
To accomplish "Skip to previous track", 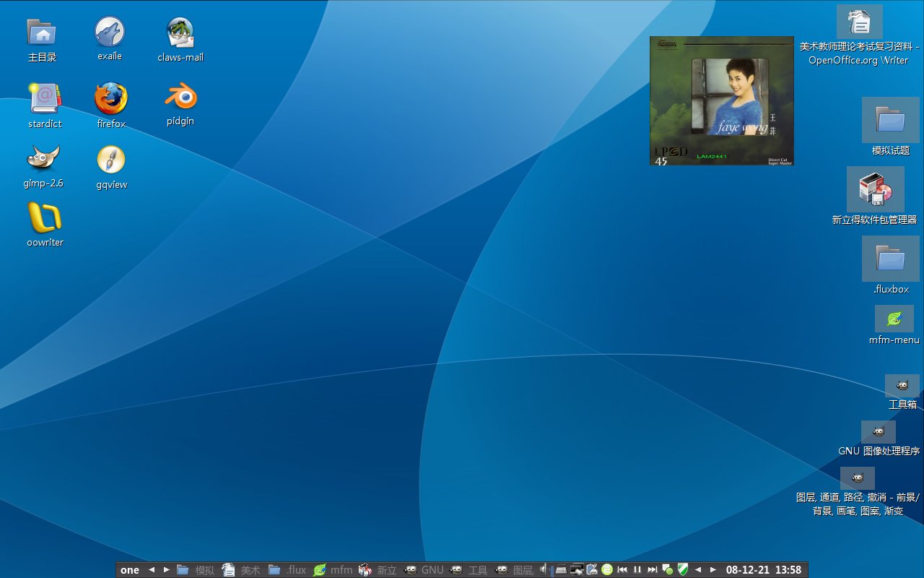I will 622,570.
